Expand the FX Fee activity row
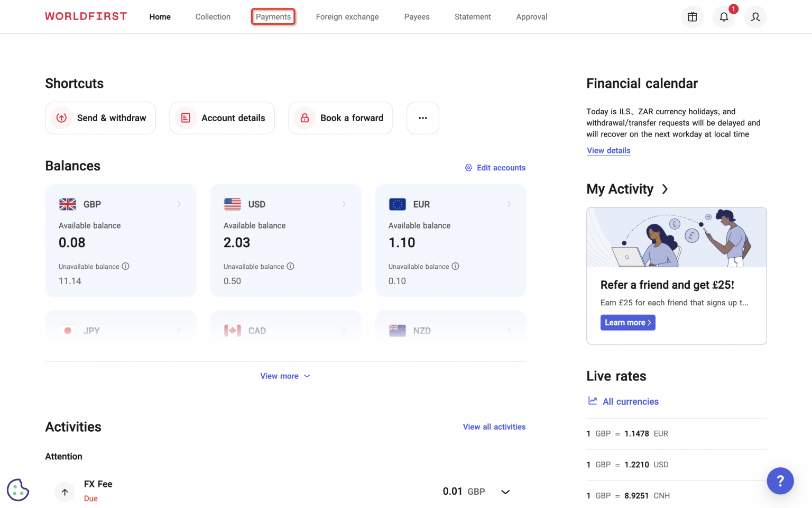 (x=505, y=491)
